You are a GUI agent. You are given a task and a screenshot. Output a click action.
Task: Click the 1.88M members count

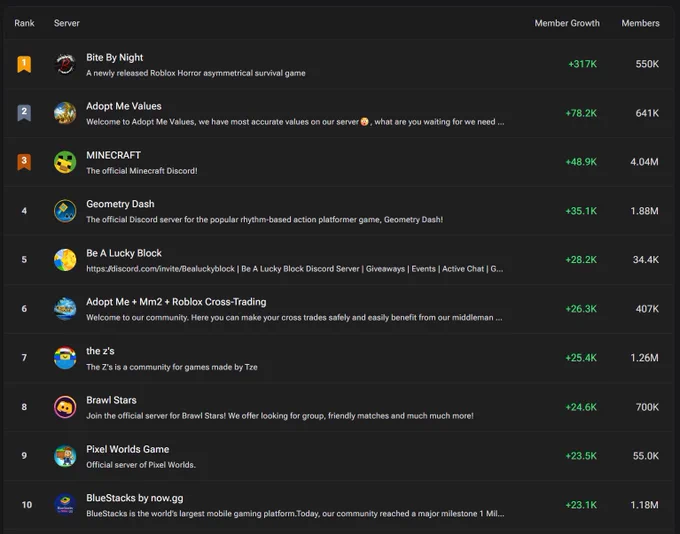coord(644,211)
